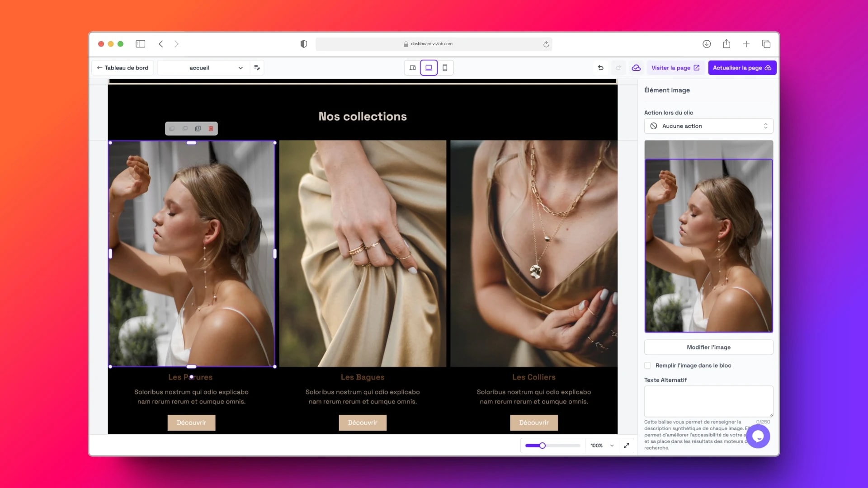The height and width of the screenshot is (488, 868).
Task: Switch to responsive multi-device view
Action: click(x=413, y=68)
